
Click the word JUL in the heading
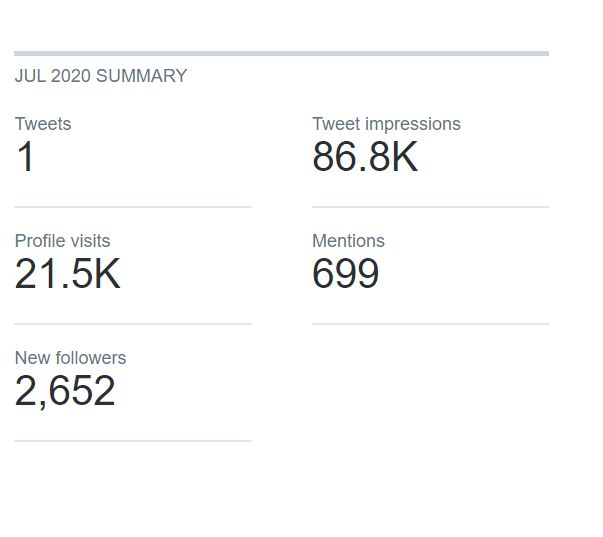tap(30, 76)
